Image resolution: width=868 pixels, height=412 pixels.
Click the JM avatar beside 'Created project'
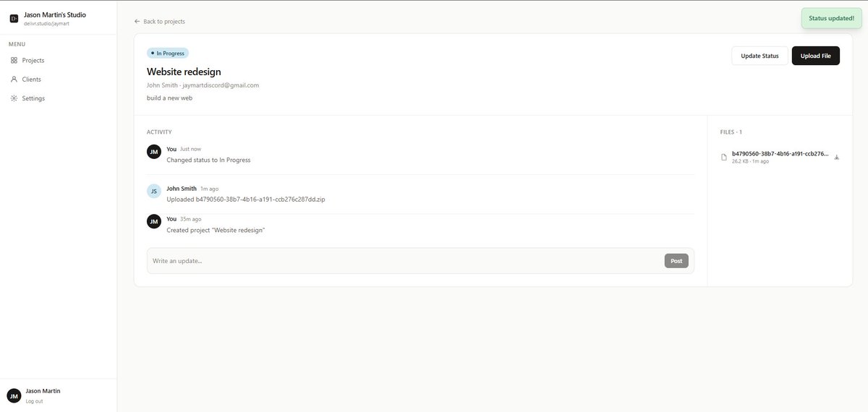153,221
